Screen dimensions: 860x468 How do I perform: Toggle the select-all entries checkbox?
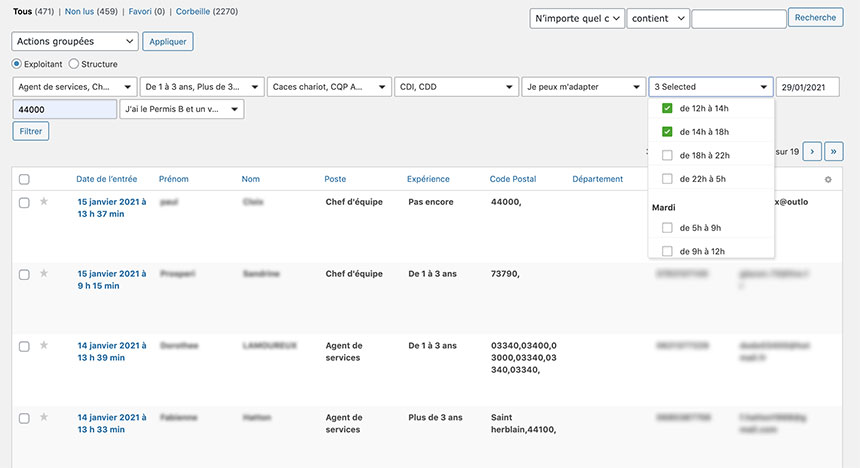pos(24,179)
